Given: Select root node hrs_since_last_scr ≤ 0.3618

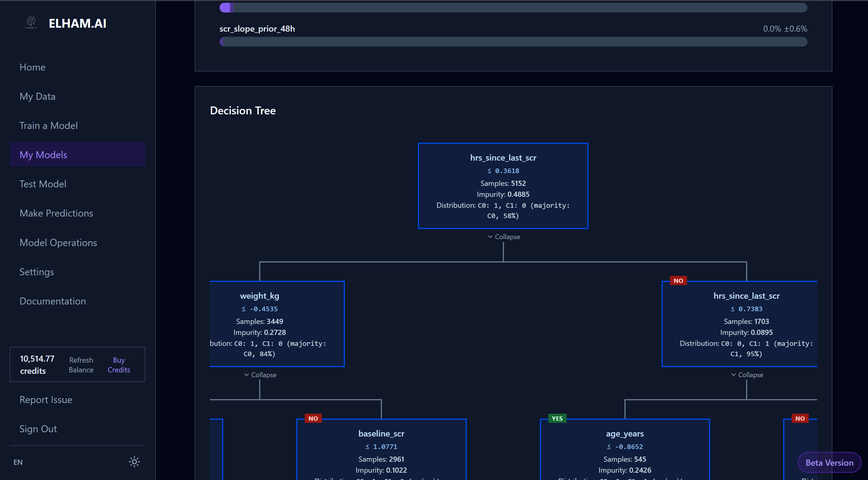Looking at the screenshot, I should click(503, 186).
